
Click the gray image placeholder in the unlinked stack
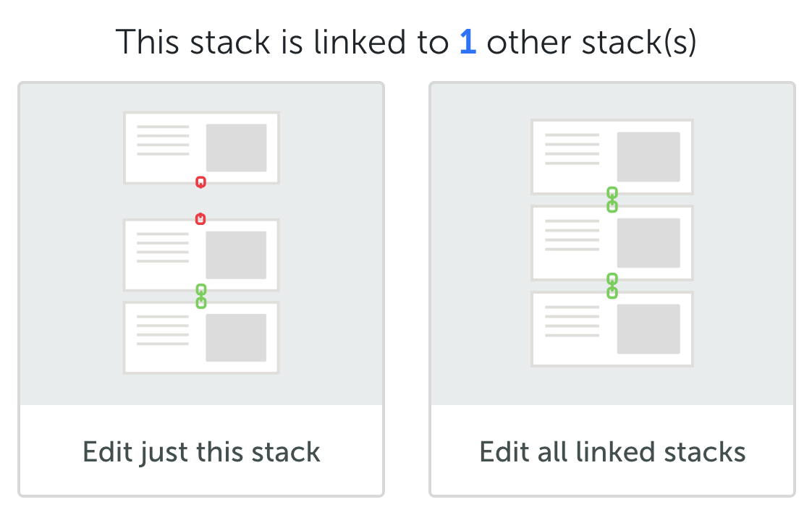[x=236, y=147]
